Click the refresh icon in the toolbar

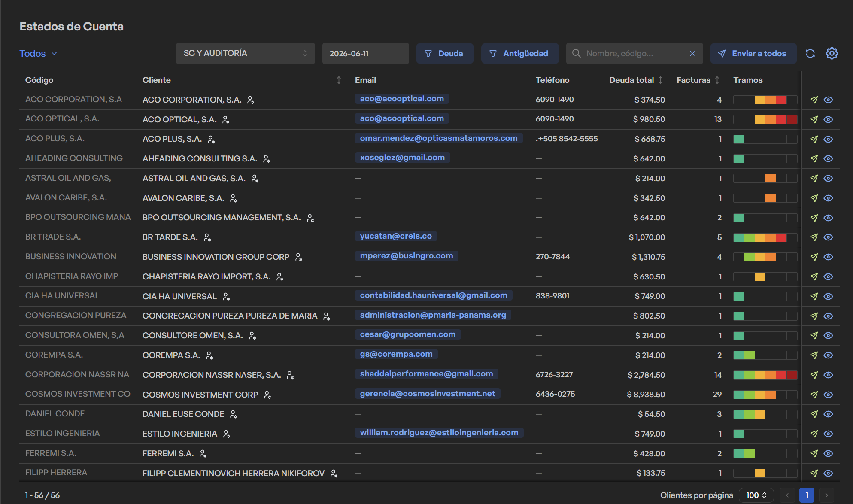click(810, 53)
